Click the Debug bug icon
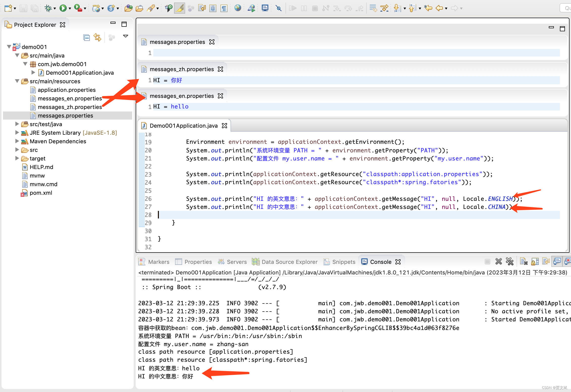 click(48, 8)
